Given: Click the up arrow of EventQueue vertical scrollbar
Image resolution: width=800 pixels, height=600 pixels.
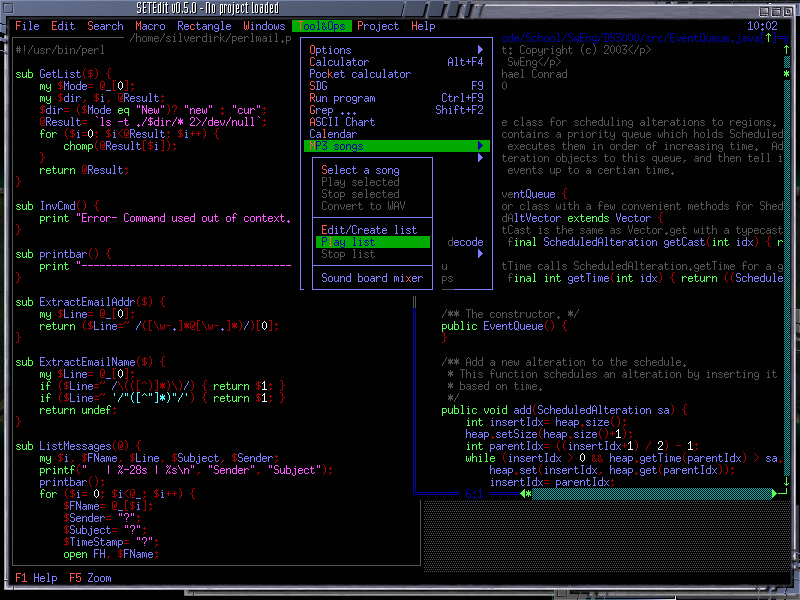Looking at the screenshot, I should (x=786, y=49).
